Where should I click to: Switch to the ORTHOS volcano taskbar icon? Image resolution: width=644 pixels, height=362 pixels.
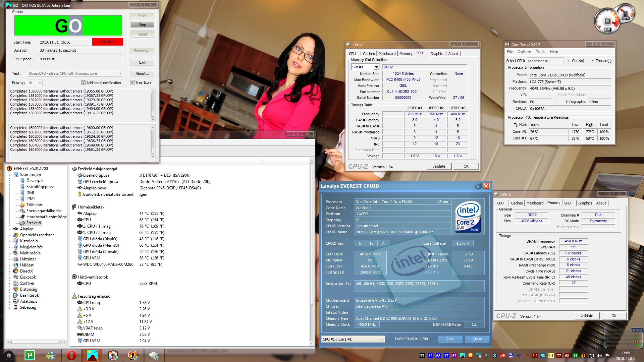coord(92,355)
